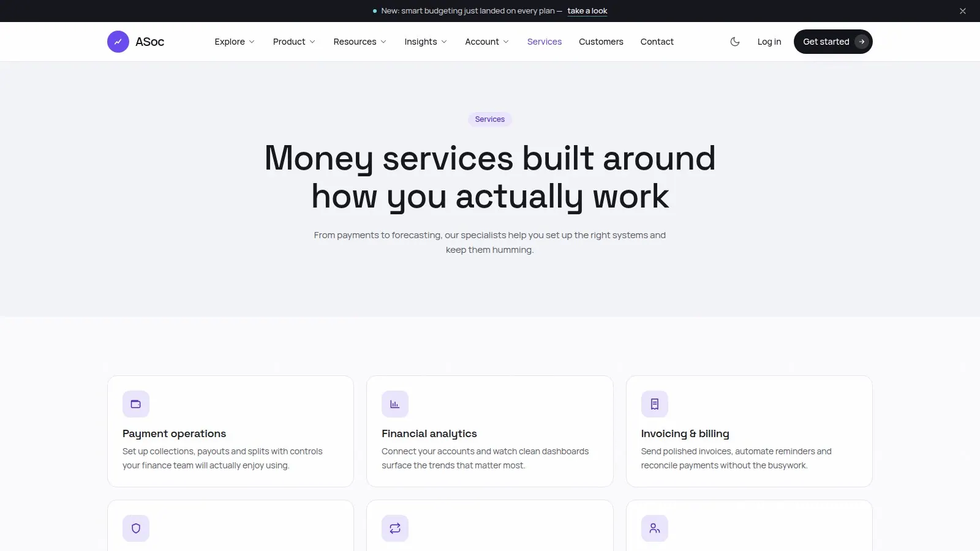Click the 'Connect your accounts' description
980x551 pixels.
point(485,459)
